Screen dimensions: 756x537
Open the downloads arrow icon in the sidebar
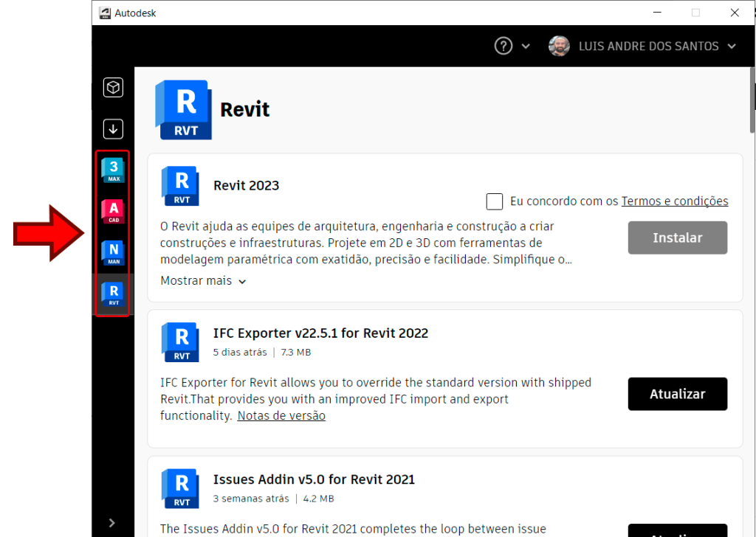[x=112, y=128]
